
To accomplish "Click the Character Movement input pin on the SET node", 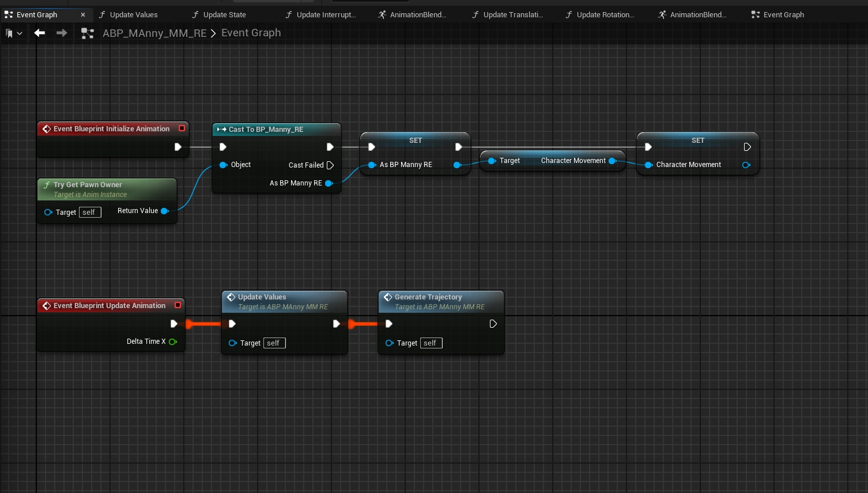I will click(649, 165).
